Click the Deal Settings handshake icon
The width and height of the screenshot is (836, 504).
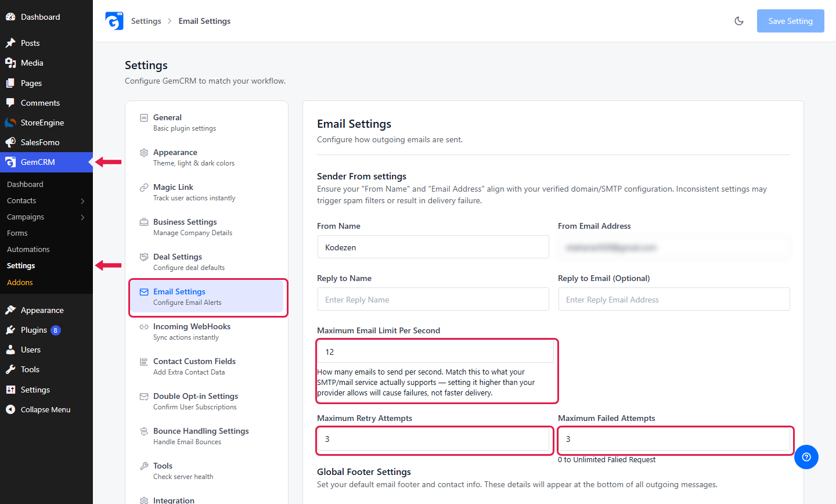144,257
